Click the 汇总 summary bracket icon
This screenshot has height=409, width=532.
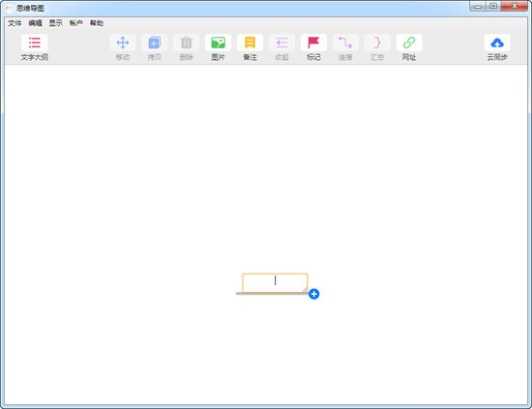point(377,43)
